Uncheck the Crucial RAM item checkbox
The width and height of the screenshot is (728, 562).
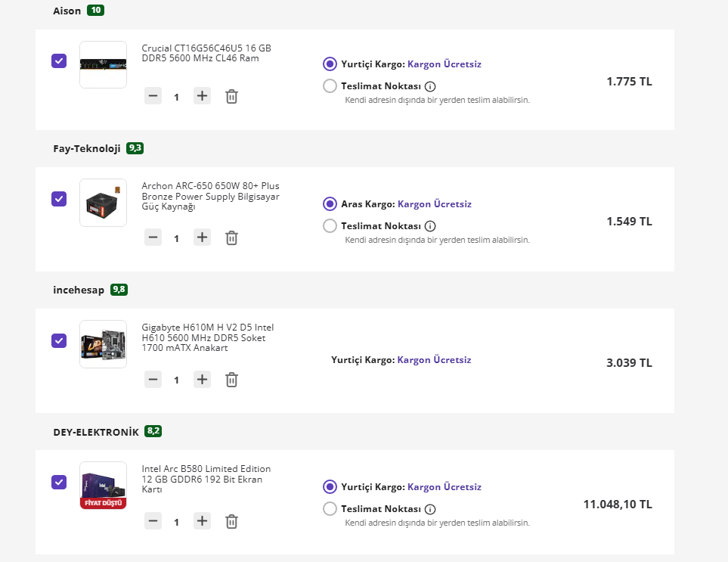click(x=59, y=61)
